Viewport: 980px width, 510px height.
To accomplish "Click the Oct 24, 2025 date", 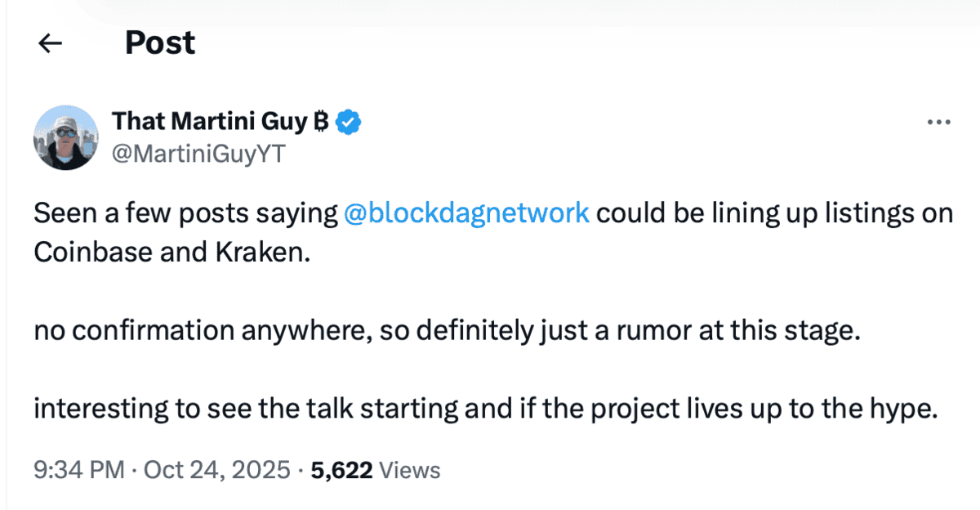I will coord(217,471).
